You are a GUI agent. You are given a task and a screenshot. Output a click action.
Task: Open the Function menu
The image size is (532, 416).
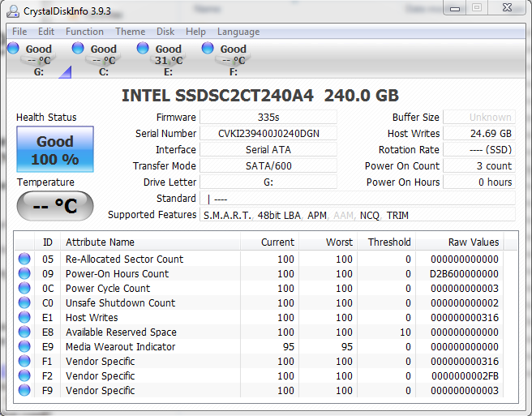84,32
